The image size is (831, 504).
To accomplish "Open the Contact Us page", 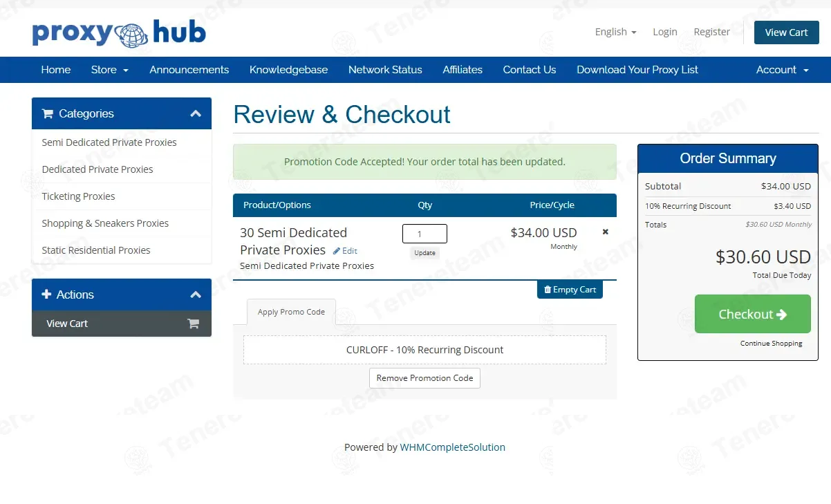I will click(530, 70).
